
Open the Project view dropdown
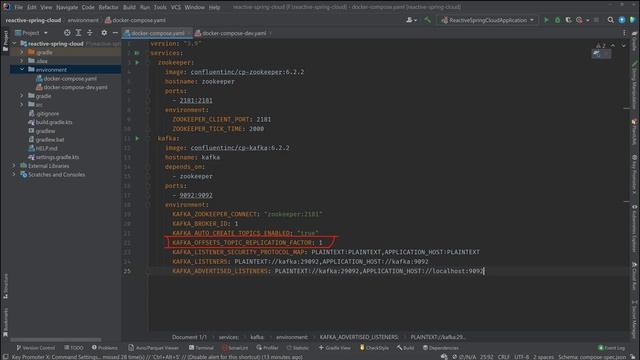coord(31,33)
